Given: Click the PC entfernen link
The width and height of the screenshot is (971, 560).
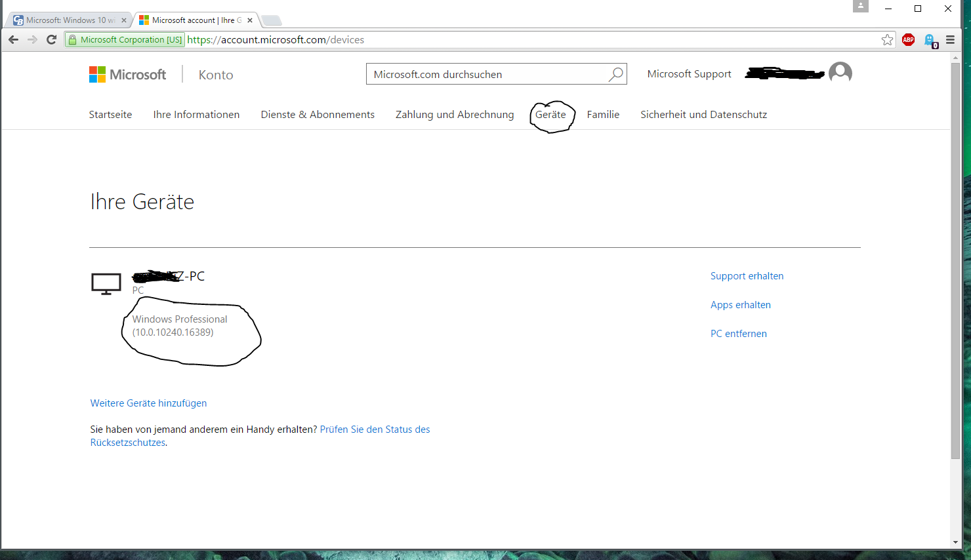Looking at the screenshot, I should pyautogui.click(x=739, y=334).
